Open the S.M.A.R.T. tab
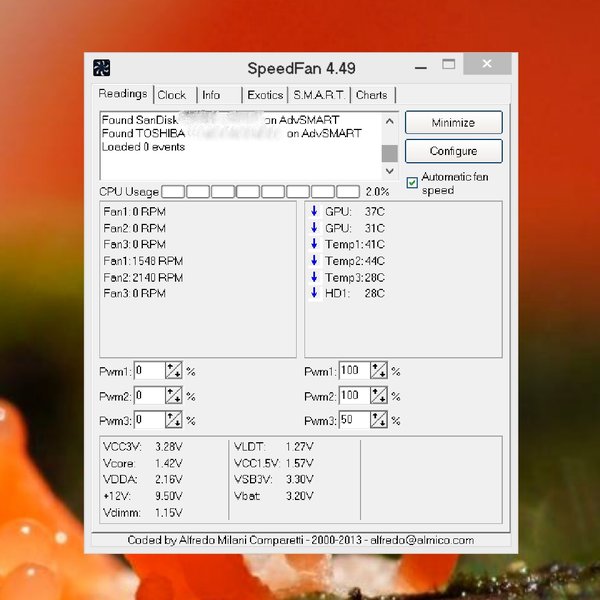This screenshot has width=600, height=600. (319, 95)
